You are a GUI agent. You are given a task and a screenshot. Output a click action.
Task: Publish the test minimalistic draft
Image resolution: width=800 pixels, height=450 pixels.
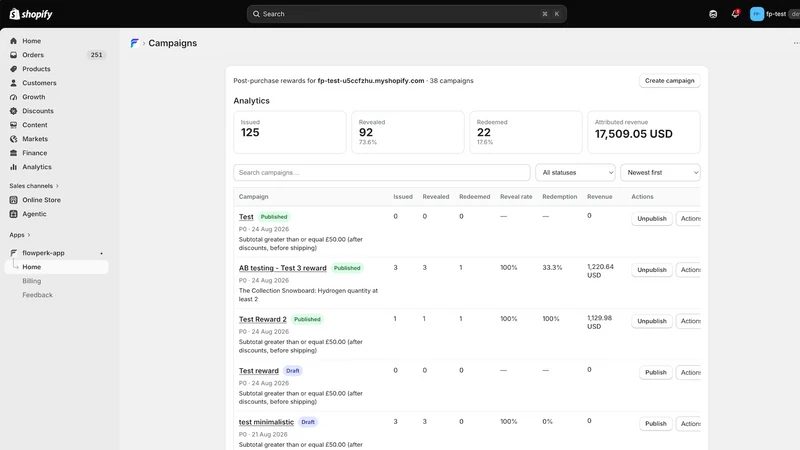coord(656,423)
